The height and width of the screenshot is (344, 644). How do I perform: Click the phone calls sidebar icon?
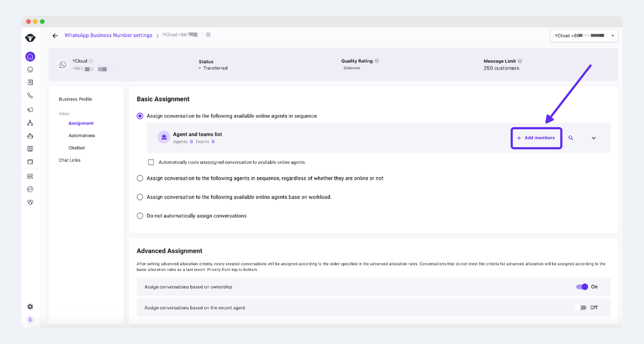pyautogui.click(x=30, y=96)
